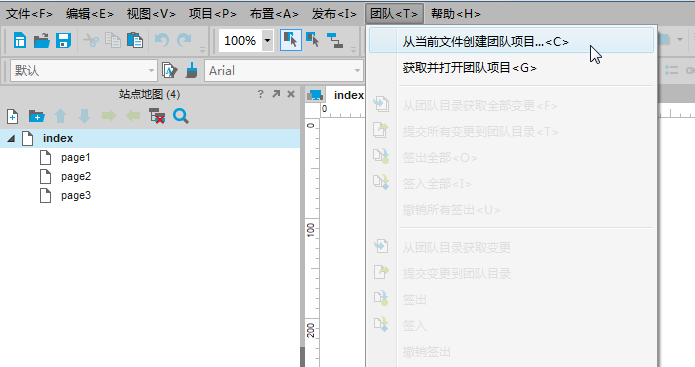Screen dimensions: 695x367
Task: Click the Copy icon in toolbar
Action: (113, 41)
